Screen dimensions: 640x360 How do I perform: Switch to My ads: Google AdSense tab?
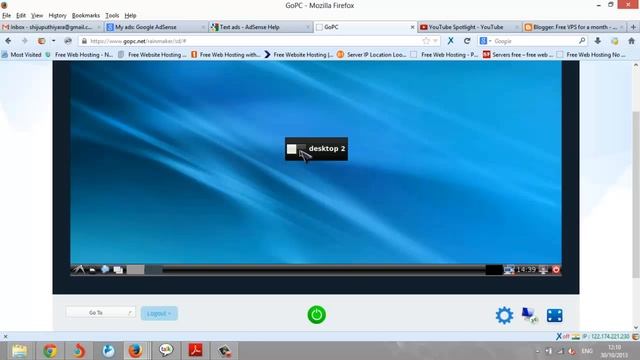(155, 27)
